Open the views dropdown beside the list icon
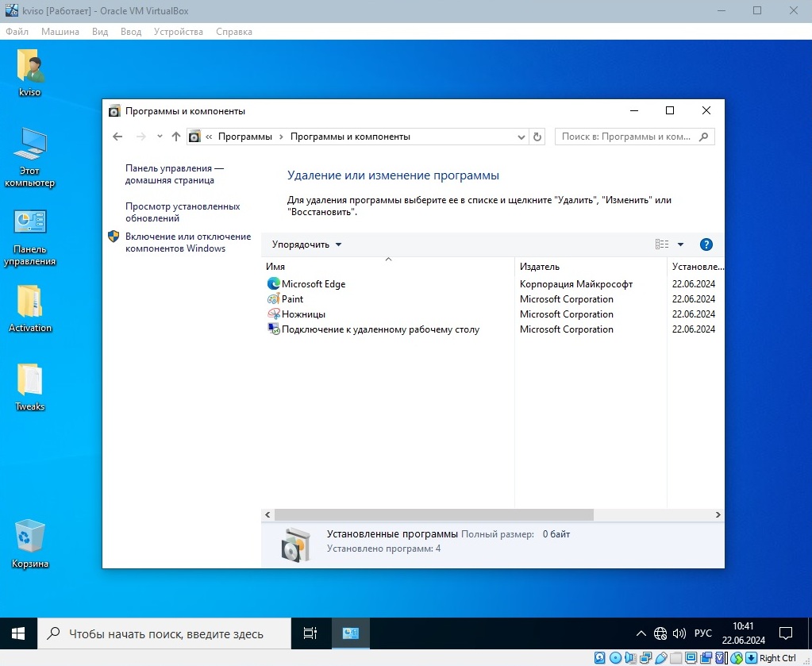 tap(679, 244)
